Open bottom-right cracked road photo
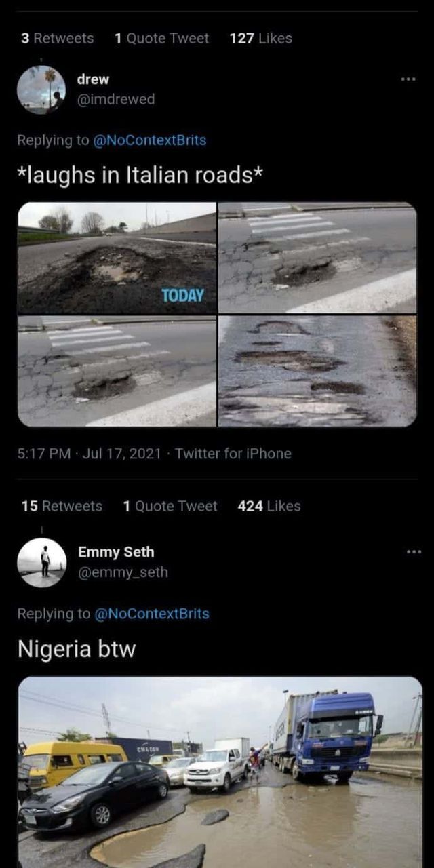Screen dimensions: 434x868 click(x=317, y=371)
